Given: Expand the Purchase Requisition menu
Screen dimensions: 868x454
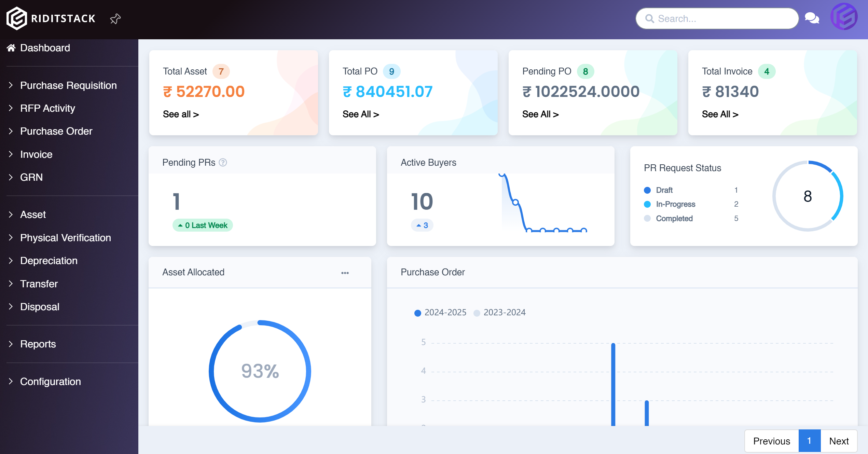Looking at the screenshot, I should (x=68, y=85).
